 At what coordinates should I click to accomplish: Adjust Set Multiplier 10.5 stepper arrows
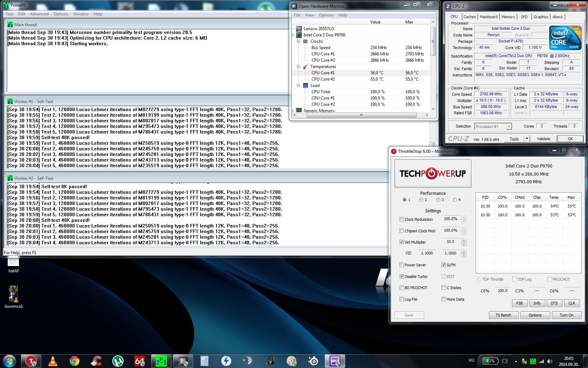[x=464, y=242]
